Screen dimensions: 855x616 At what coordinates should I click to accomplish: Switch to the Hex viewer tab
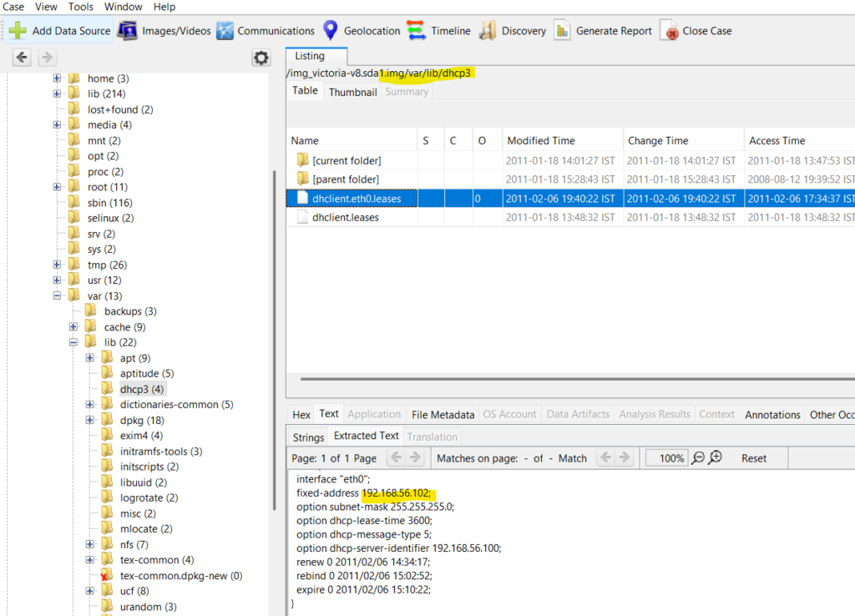tap(301, 415)
